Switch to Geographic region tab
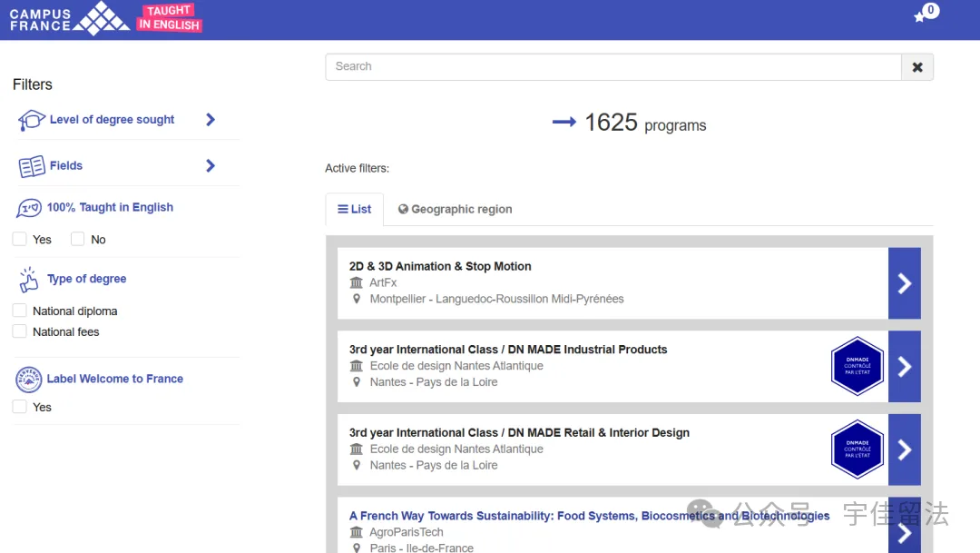The width and height of the screenshot is (980, 553). tap(455, 210)
